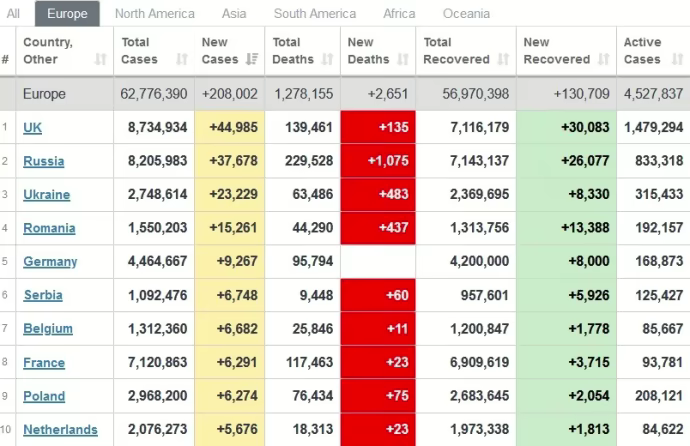Click the Ukraine country link
690x446 pixels.
pos(47,195)
